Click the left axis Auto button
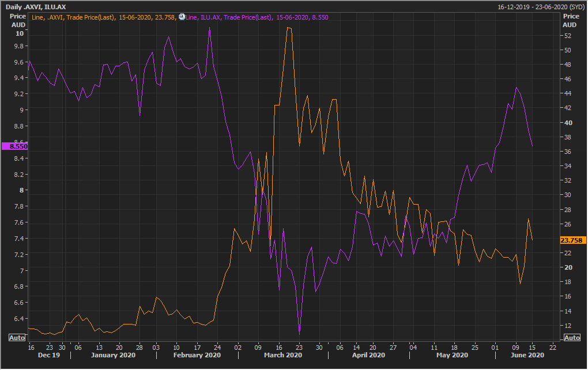This screenshot has width=588, height=370. tap(17, 338)
